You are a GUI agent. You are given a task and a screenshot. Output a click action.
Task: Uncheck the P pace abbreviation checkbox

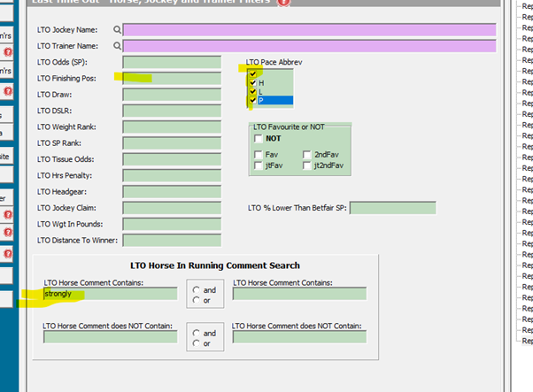252,100
